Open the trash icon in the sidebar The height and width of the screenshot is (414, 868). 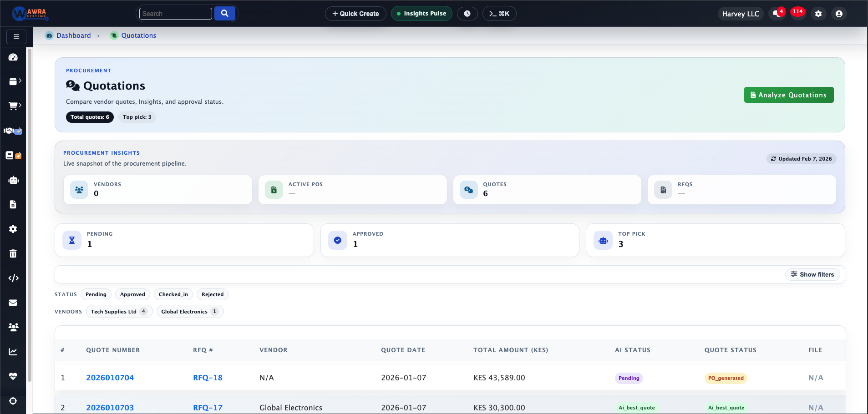13,253
